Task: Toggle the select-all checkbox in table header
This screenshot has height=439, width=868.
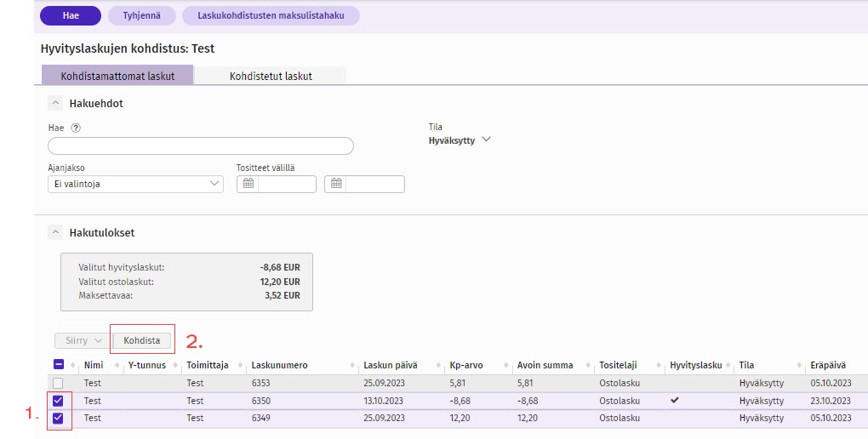Action: [x=59, y=364]
